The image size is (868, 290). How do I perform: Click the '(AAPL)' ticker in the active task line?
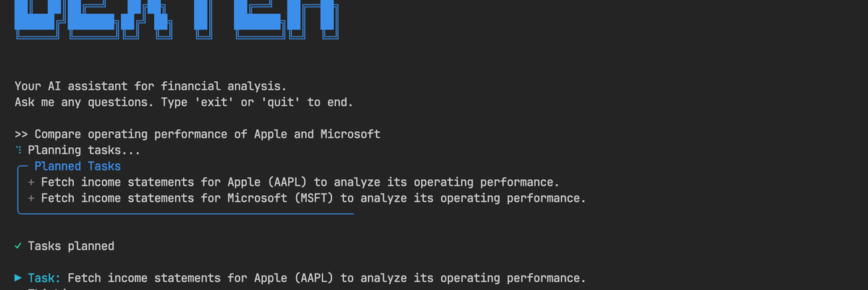(x=313, y=278)
